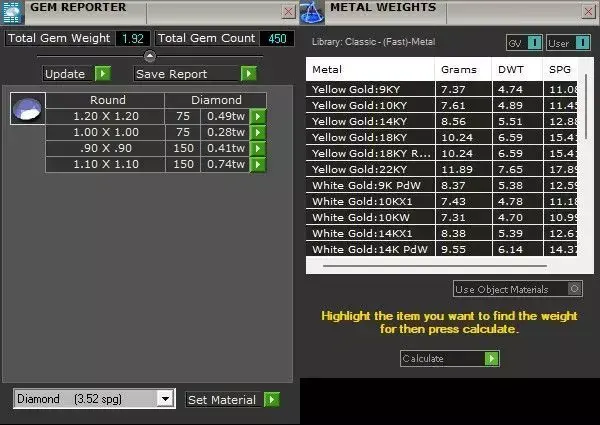Click green arrow on 0.28tw row
600x425 pixels.
click(x=258, y=132)
